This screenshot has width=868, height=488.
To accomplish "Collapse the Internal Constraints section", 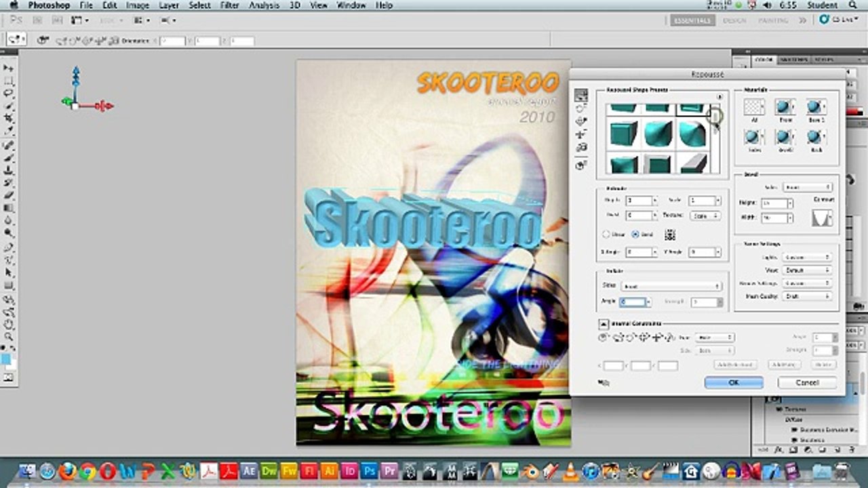I will click(602, 324).
